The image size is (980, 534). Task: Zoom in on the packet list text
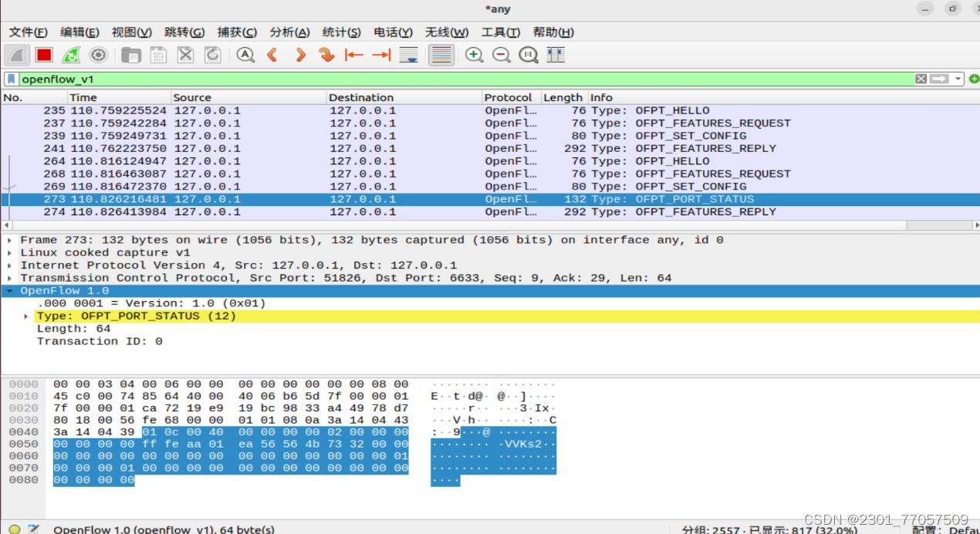[474, 55]
